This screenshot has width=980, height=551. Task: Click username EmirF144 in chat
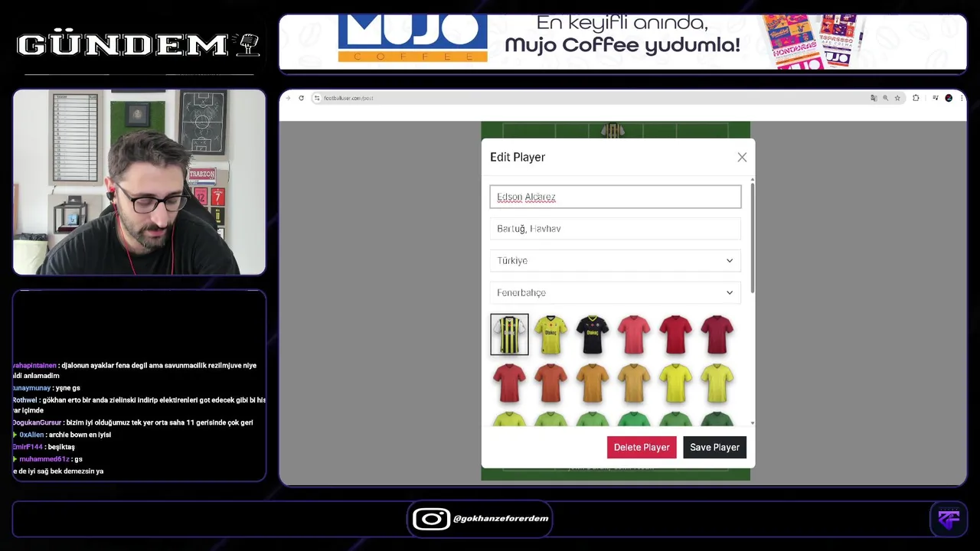coord(27,447)
